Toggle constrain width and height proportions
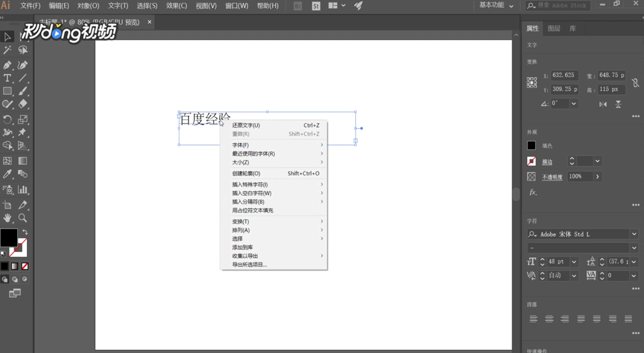This screenshot has height=353, width=644. [635, 83]
